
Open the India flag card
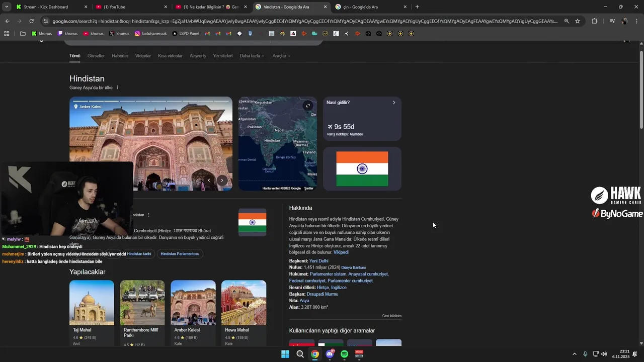coord(362,169)
